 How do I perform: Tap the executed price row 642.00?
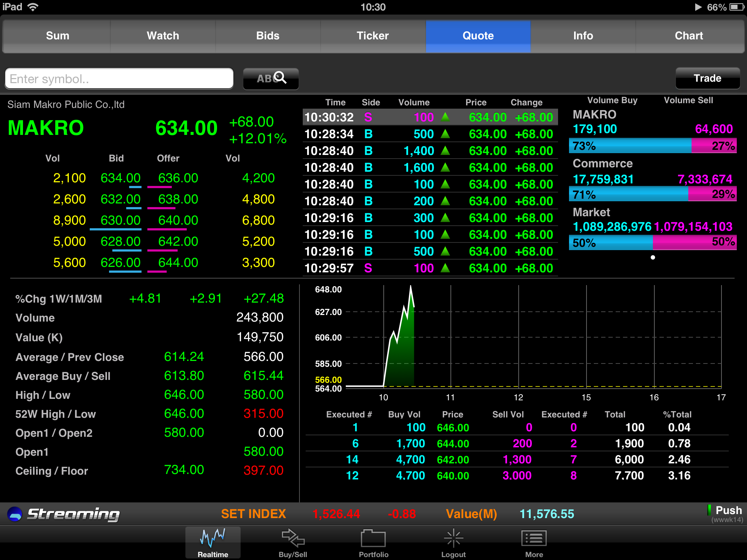(x=517, y=459)
